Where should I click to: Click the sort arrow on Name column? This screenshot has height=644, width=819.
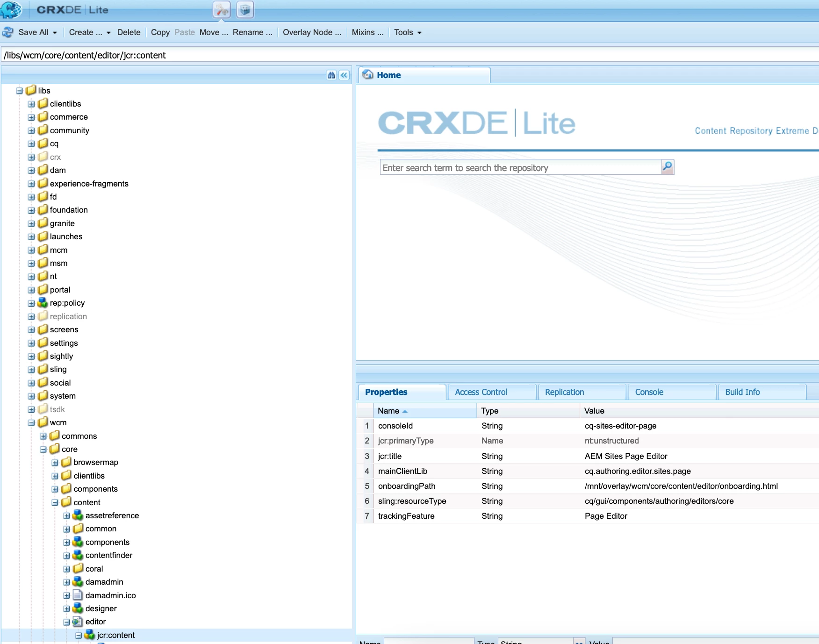click(x=405, y=411)
